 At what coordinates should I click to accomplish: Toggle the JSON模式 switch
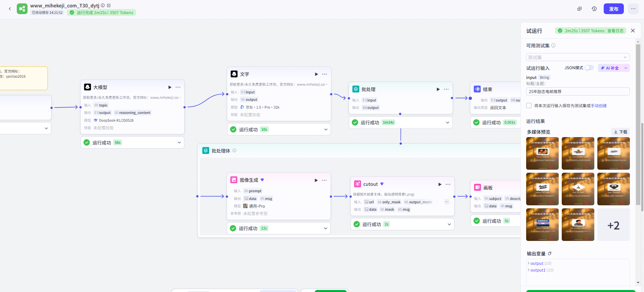click(589, 68)
